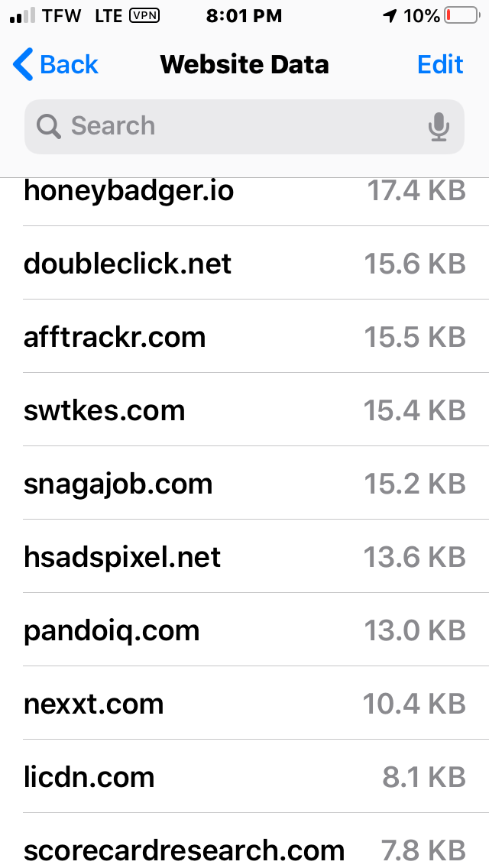Open the afftrackr.com data row

(x=244, y=336)
